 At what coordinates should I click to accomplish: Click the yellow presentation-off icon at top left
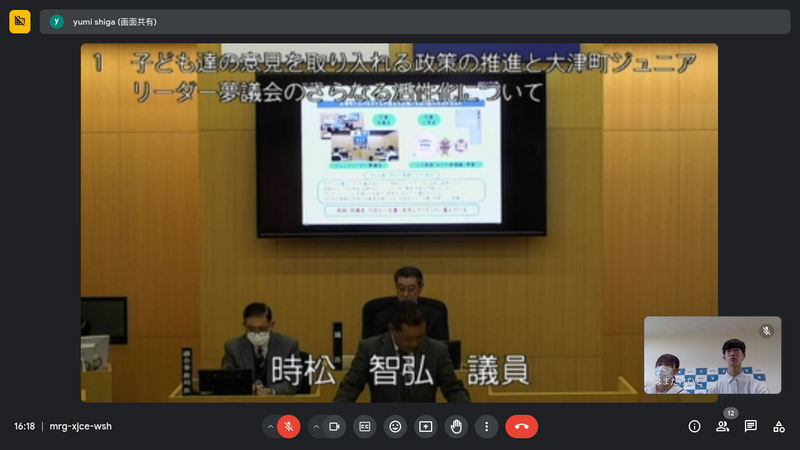pyautogui.click(x=20, y=21)
